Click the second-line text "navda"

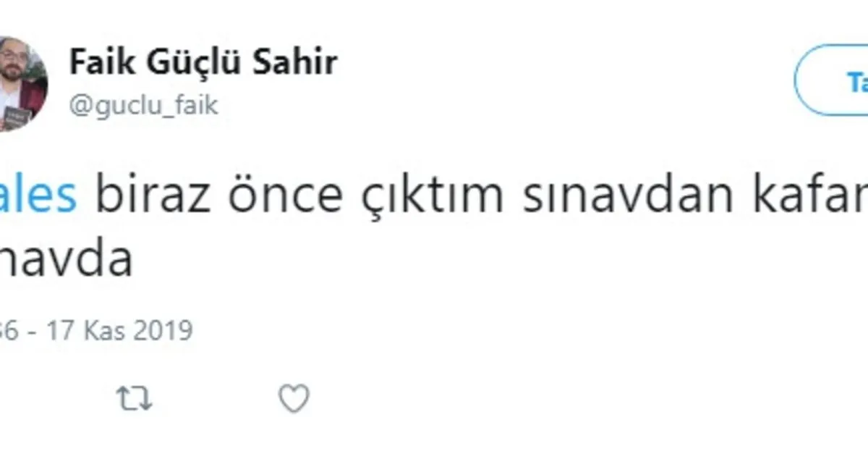click(x=67, y=261)
